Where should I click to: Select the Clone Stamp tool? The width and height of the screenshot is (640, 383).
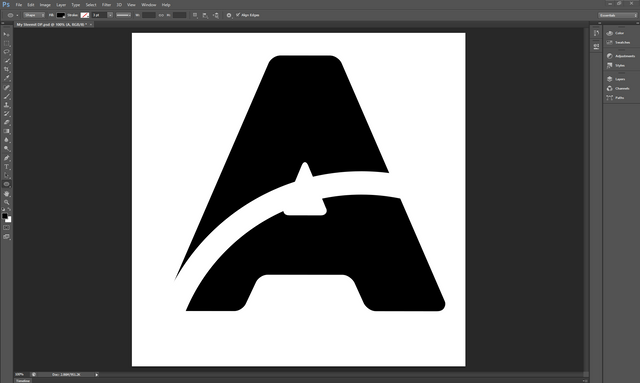pyautogui.click(x=7, y=105)
